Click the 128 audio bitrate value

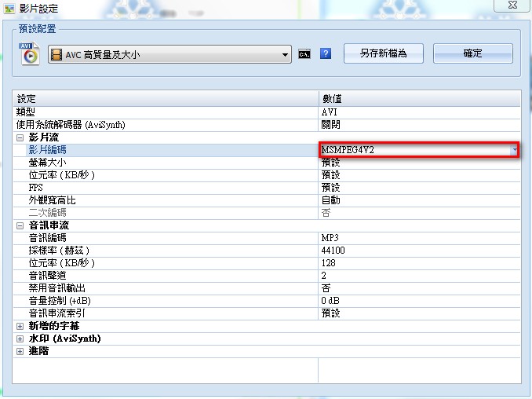[328, 263]
